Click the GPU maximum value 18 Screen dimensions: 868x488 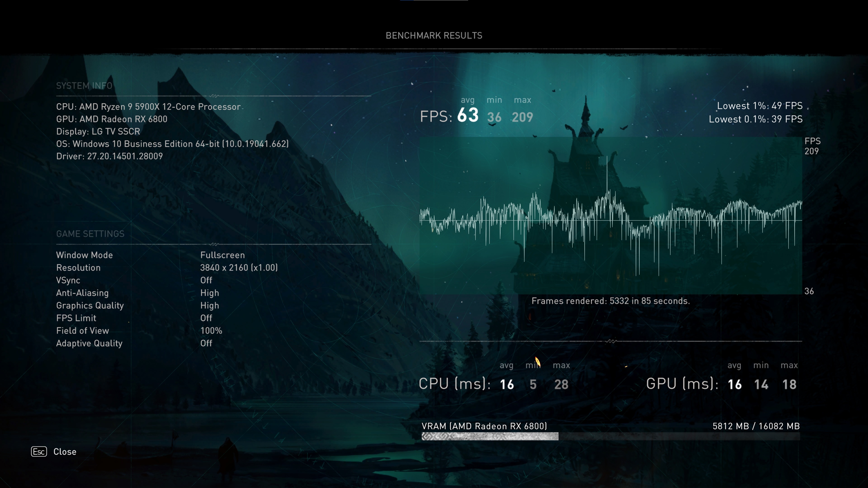click(789, 385)
